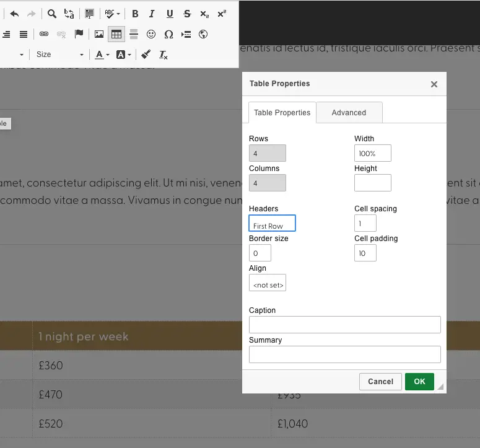Viewport: 480px width, 448px height.
Task: Click the Undo arrow icon
Action: pyautogui.click(x=15, y=14)
